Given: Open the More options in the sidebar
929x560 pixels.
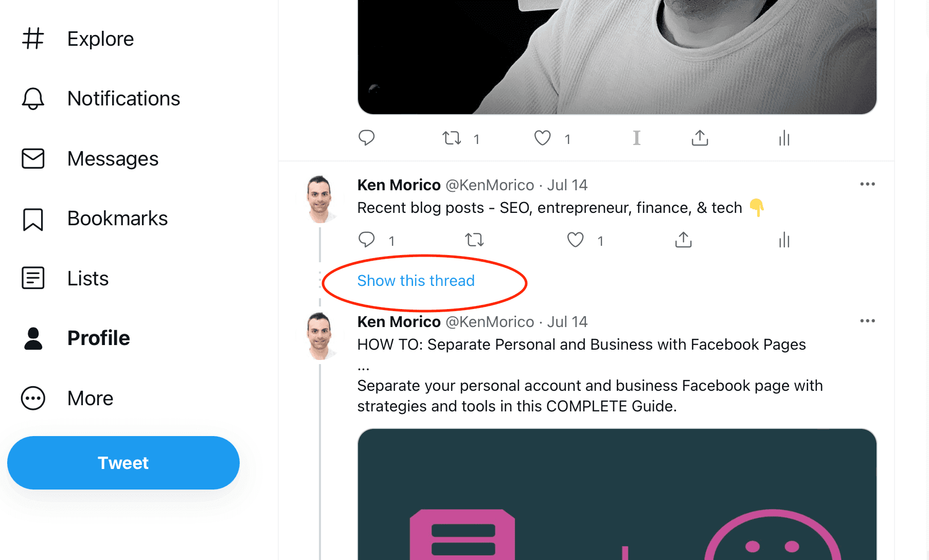Looking at the screenshot, I should [90, 398].
